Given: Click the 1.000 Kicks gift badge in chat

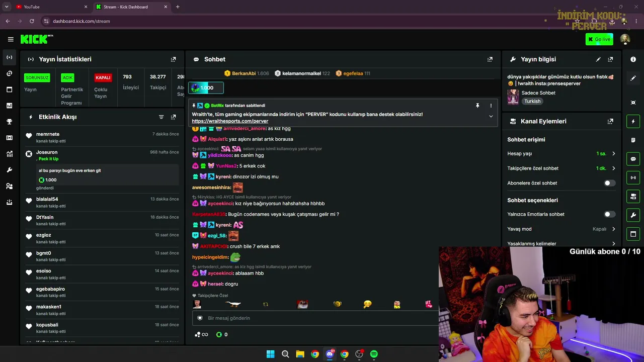Looking at the screenshot, I should [x=206, y=88].
